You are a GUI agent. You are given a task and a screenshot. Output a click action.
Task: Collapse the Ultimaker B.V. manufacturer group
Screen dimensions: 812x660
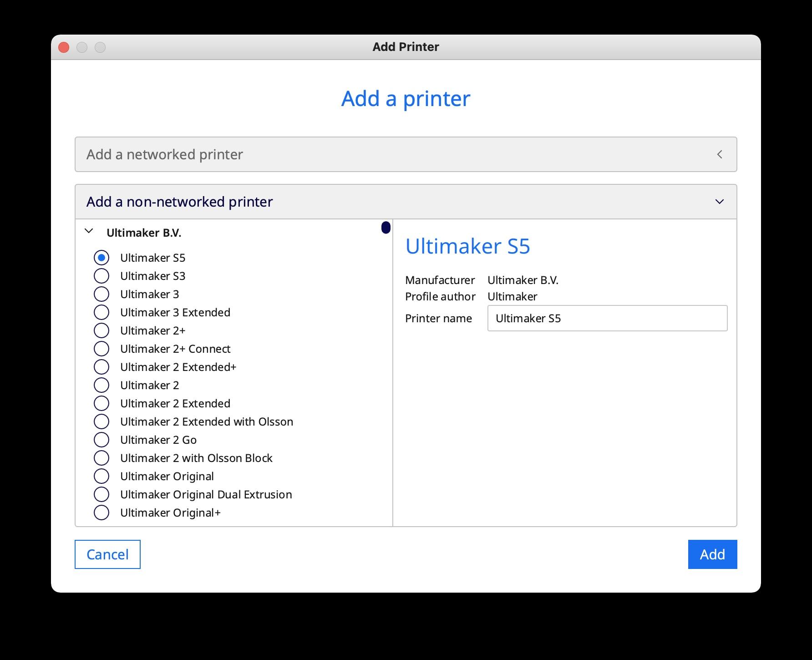89,231
